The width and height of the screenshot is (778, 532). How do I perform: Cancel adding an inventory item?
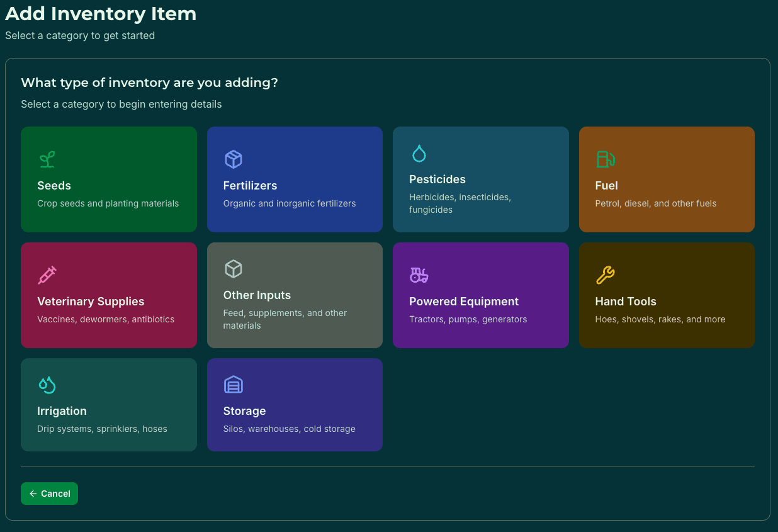tap(49, 494)
